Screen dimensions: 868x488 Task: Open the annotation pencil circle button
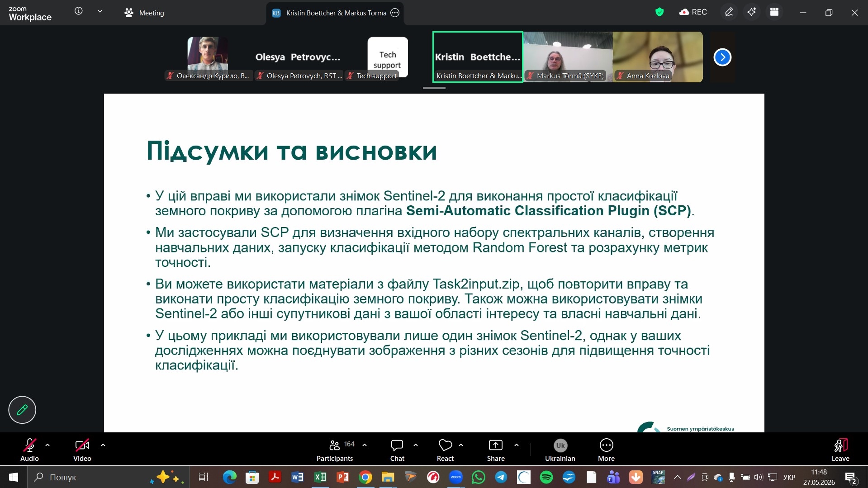[22, 410]
